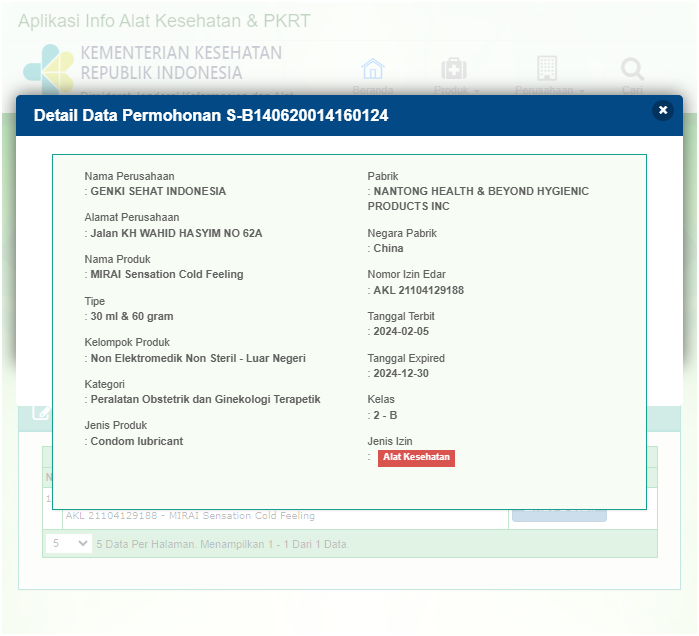Close the Detail Data Permohonan dialog
699x636 pixels.
(662, 111)
